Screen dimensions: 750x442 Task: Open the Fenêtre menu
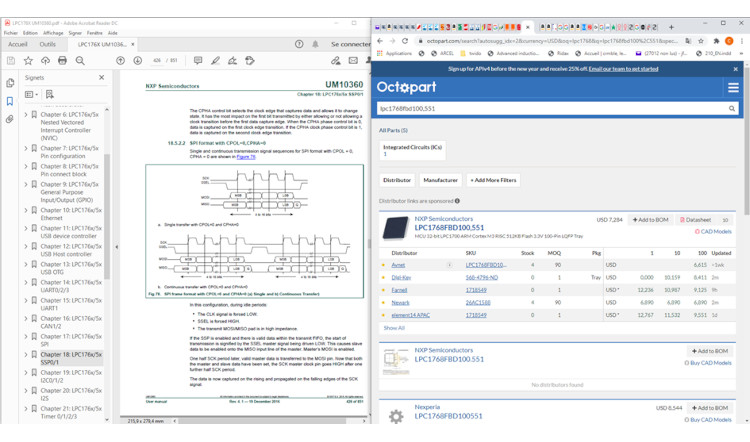click(95, 33)
